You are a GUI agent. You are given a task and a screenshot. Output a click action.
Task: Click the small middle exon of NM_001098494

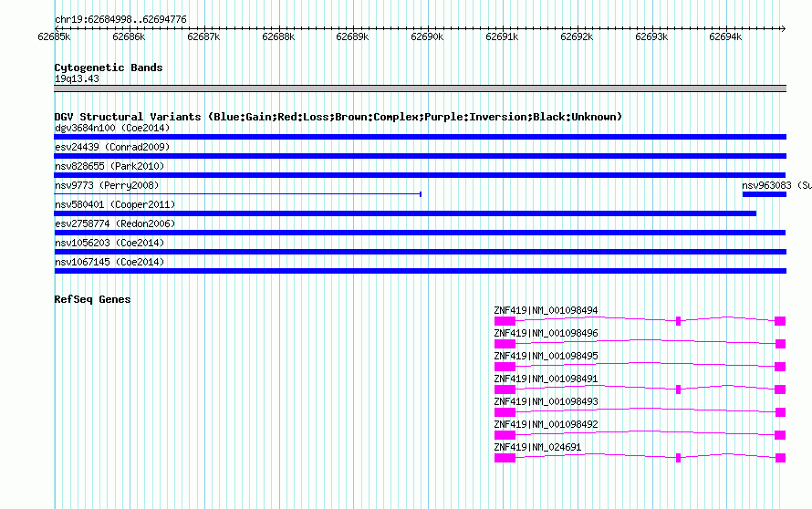click(x=679, y=322)
